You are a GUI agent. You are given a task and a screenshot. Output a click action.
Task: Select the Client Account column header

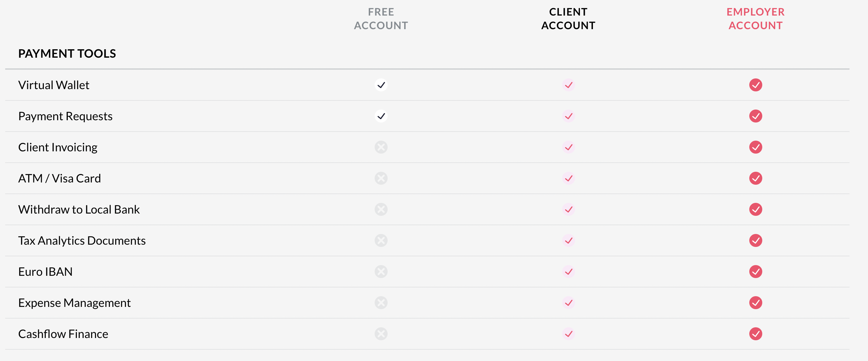click(568, 18)
